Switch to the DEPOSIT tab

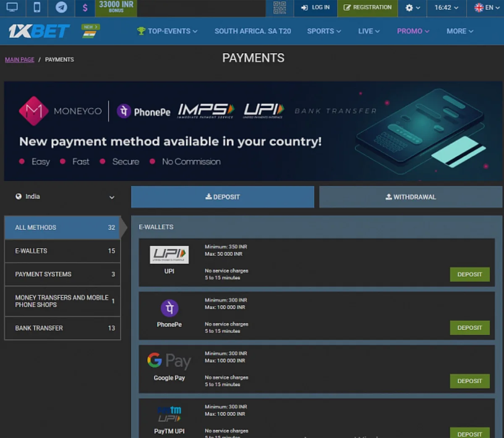pos(223,197)
